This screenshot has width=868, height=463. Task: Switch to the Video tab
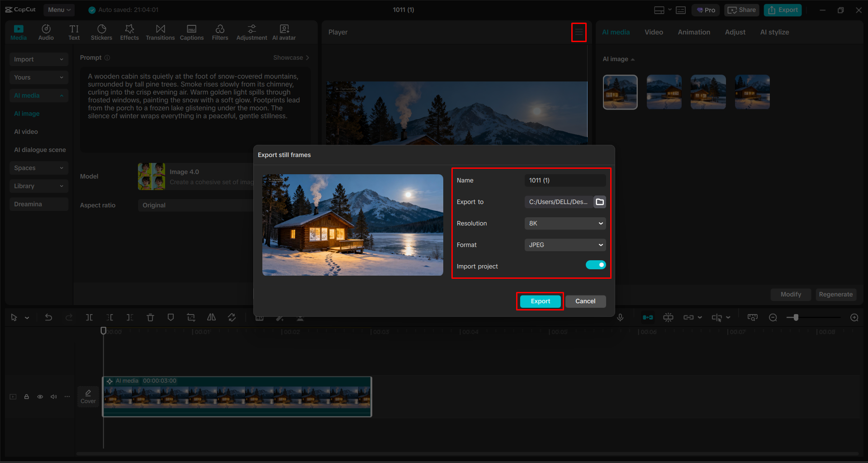click(653, 32)
